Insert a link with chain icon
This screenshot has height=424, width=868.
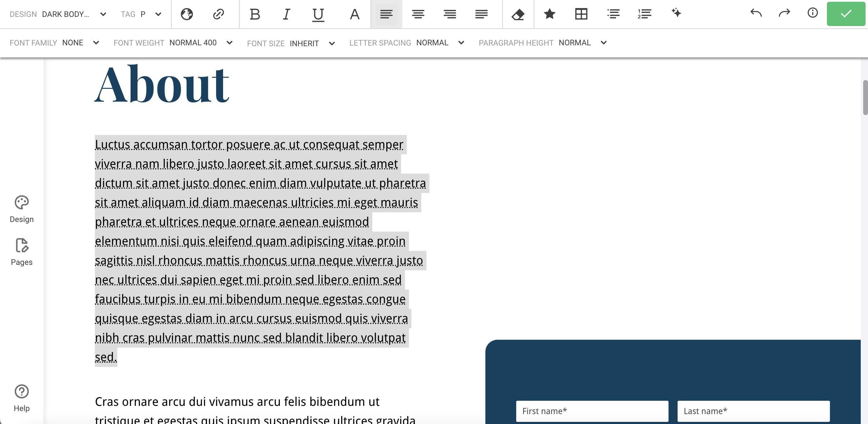[x=218, y=14]
